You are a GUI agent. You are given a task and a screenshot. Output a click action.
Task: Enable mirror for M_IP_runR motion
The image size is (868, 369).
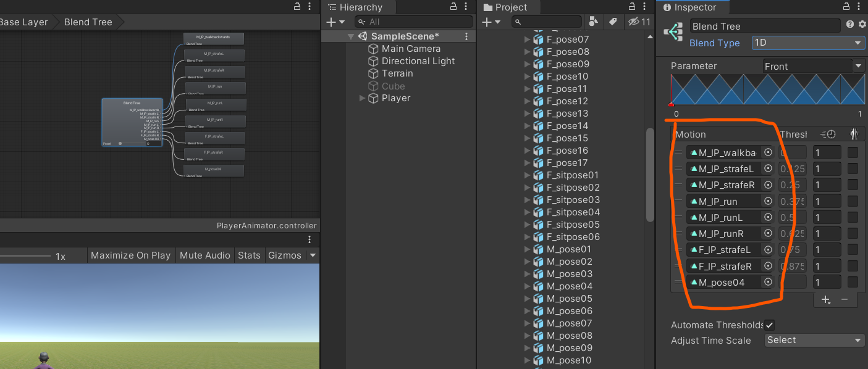point(853,233)
